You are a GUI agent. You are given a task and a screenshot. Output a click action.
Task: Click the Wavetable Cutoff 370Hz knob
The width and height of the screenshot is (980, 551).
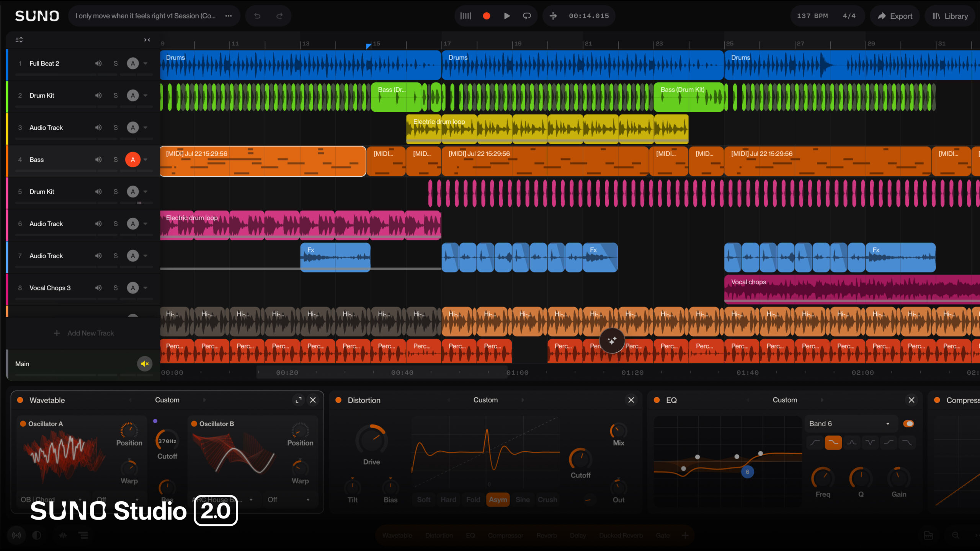point(167,441)
